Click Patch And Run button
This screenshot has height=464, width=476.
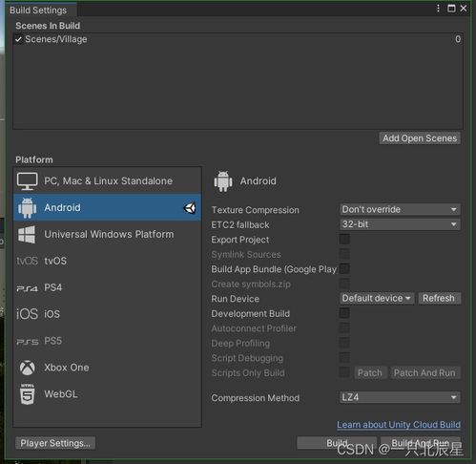424,372
